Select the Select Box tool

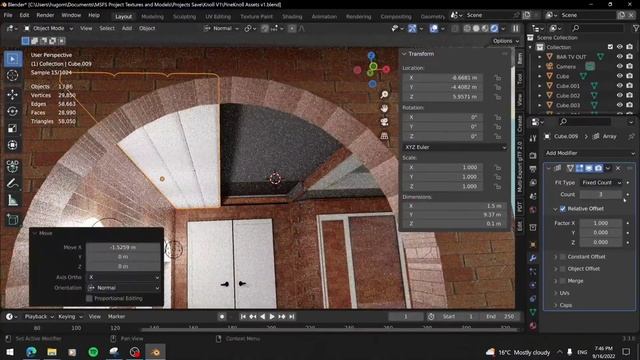coord(13,60)
